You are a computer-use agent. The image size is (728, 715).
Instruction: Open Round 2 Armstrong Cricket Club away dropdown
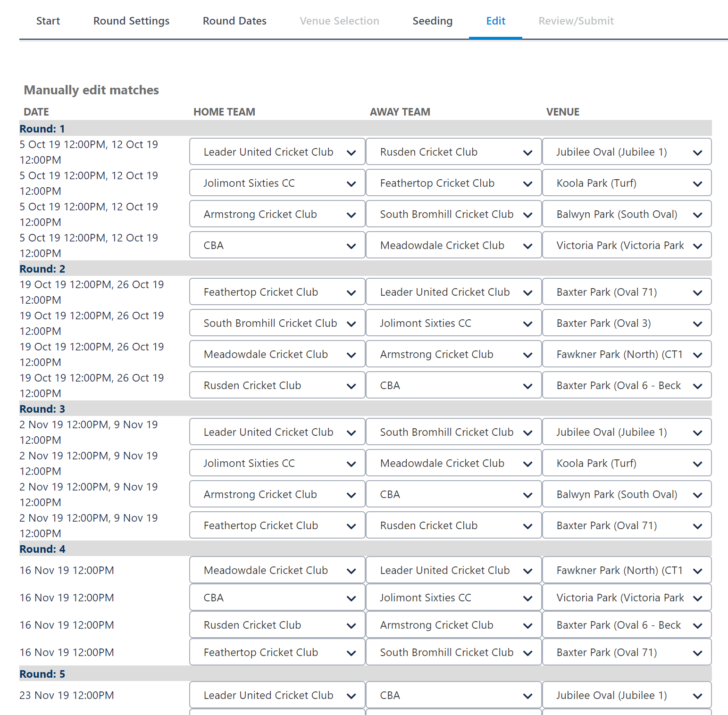coord(454,354)
